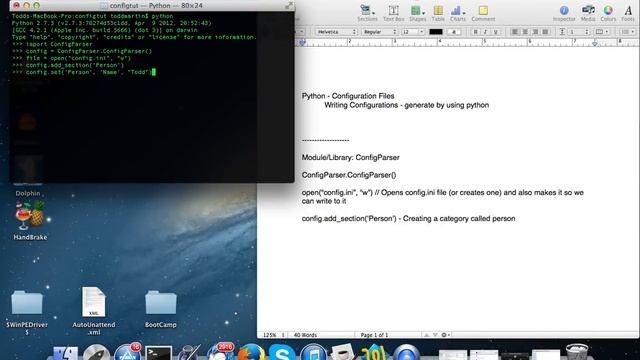Open the Mail icon with 2916 badge

[220, 352]
